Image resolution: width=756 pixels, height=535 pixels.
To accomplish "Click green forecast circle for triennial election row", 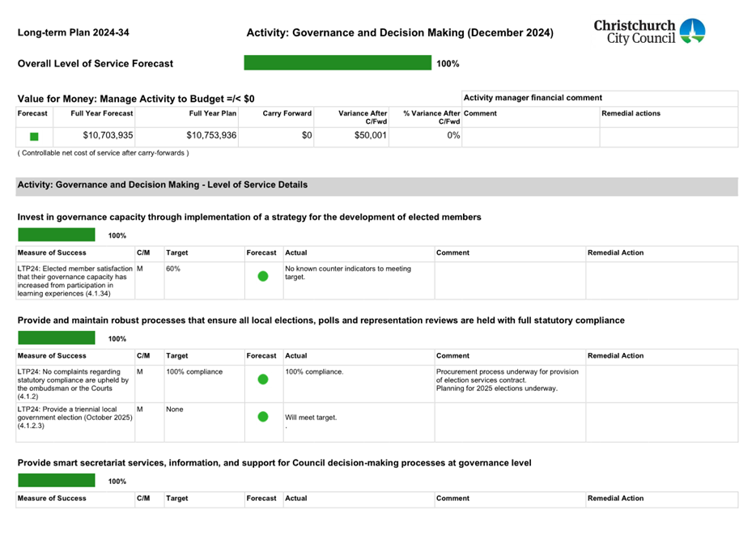I will (x=262, y=417).
